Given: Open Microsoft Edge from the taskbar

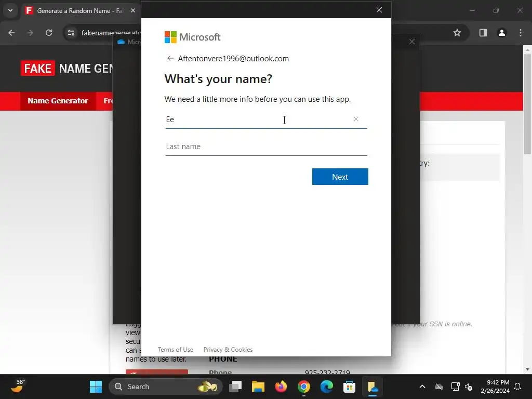Looking at the screenshot, I should (x=327, y=387).
